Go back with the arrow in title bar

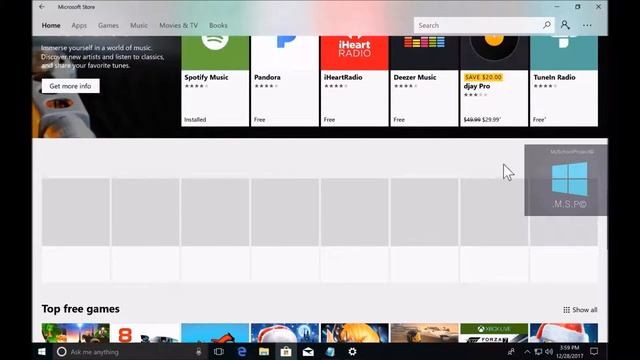(42, 7)
